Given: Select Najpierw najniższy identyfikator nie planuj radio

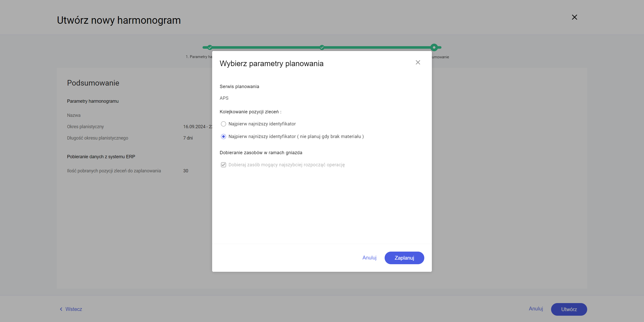Looking at the screenshot, I should tap(223, 136).
